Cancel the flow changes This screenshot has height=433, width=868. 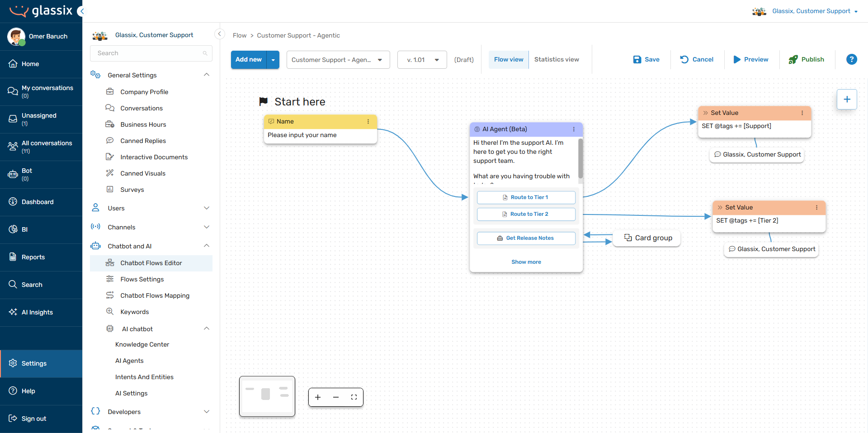pyautogui.click(x=697, y=59)
